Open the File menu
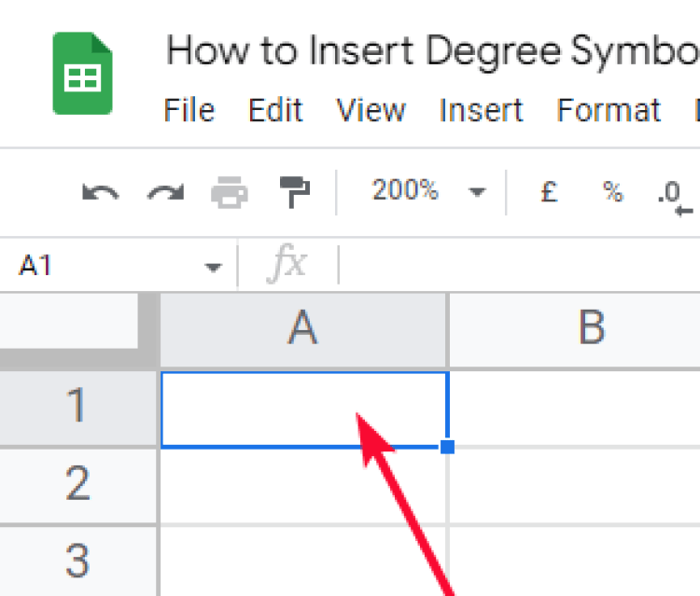The image size is (700, 596). [189, 110]
